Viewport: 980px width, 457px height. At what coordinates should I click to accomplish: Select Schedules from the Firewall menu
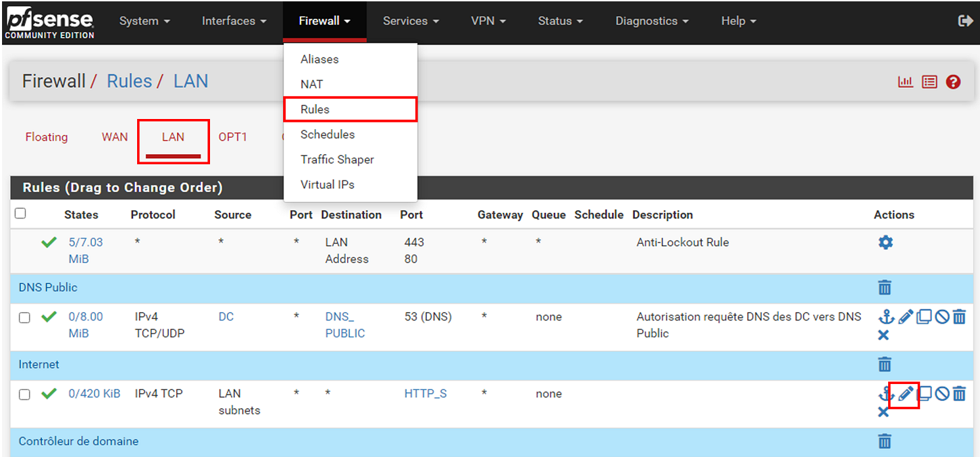[328, 134]
